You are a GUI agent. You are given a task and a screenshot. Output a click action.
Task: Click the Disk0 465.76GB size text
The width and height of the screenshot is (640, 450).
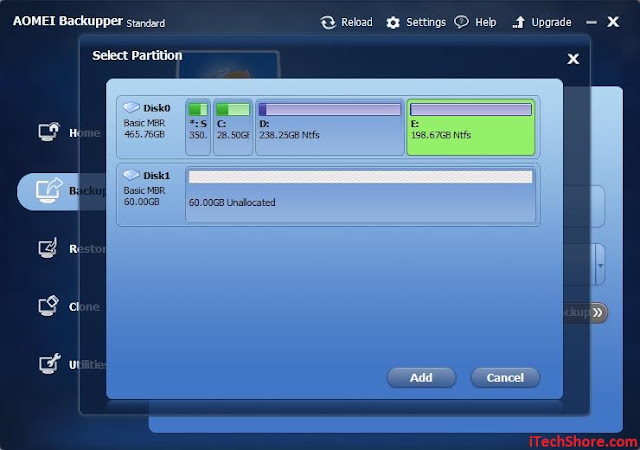point(144,134)
